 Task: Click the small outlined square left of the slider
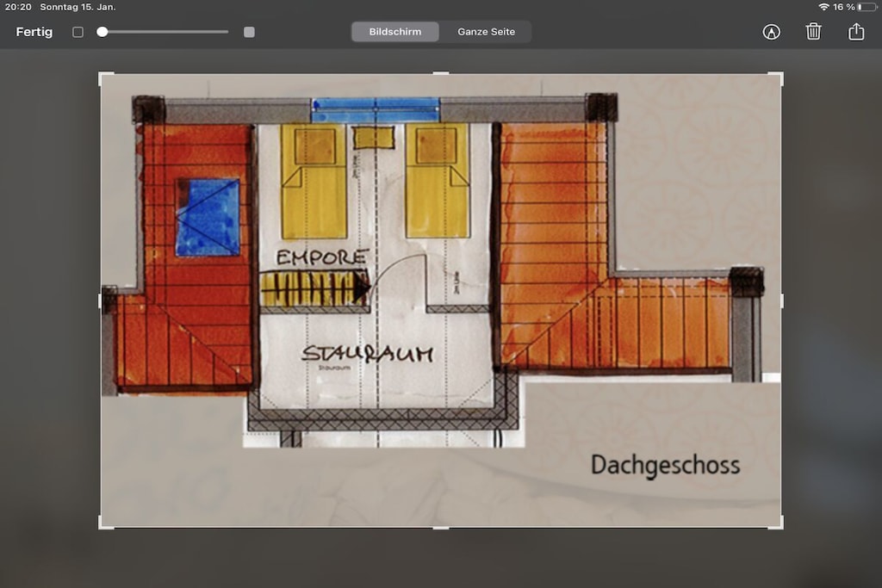coord(78,32)
